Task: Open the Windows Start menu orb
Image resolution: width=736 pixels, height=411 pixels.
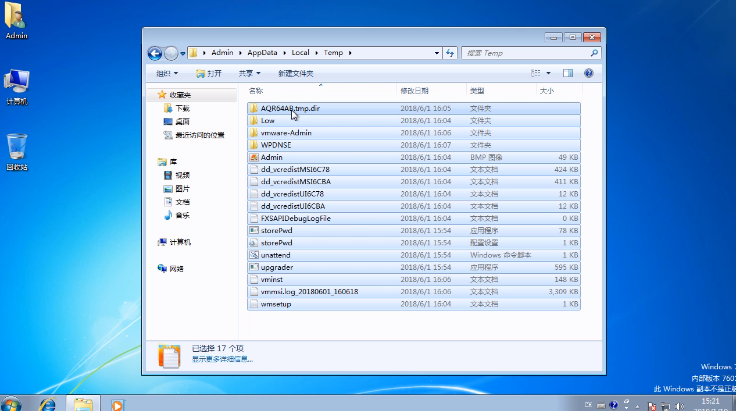Action: coord(11,404)
